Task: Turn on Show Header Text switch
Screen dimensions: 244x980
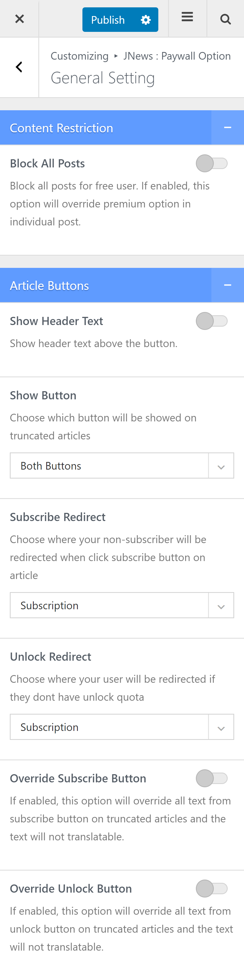Action: click(212, 321)
